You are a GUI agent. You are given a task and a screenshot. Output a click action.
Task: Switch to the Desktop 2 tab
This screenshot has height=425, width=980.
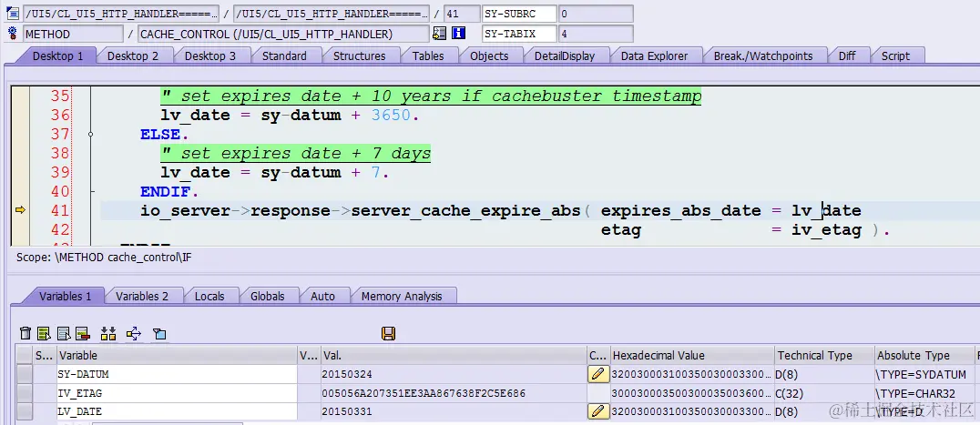(x=132, y=56)
